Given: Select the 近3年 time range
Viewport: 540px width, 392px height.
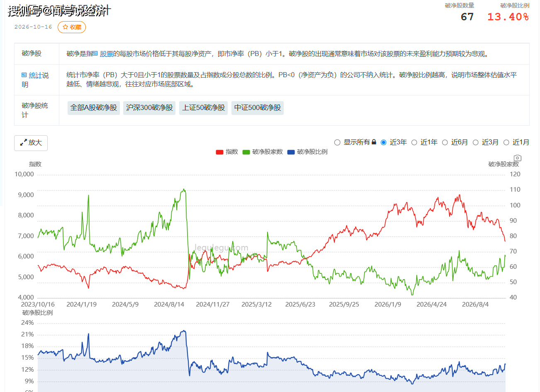Looking at the screenshot, I should (384, 142).
